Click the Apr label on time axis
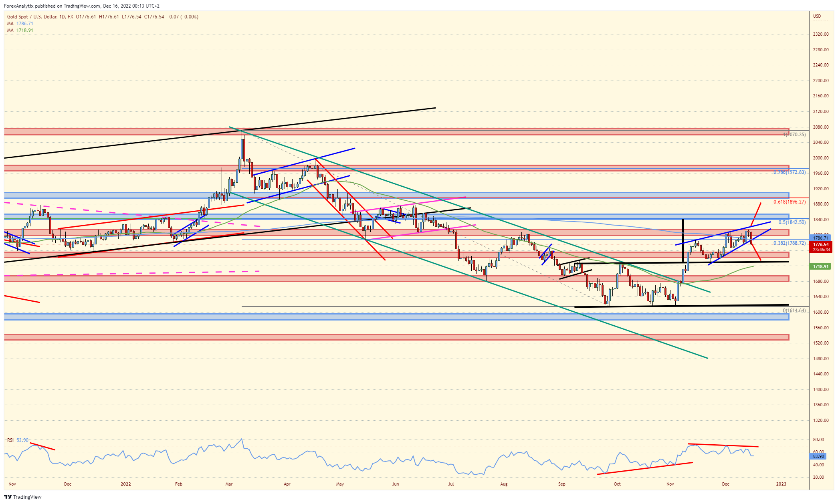Viewport: 838px width, 504px height. 287,484
